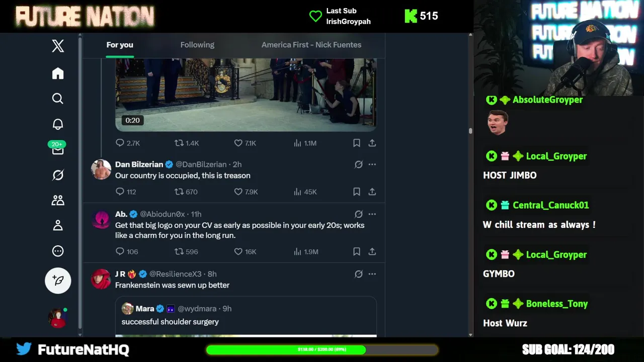Click AbsoluteGroyper chat username
Image resolution: width=644 pixels, height=362 pixels.
547,100
